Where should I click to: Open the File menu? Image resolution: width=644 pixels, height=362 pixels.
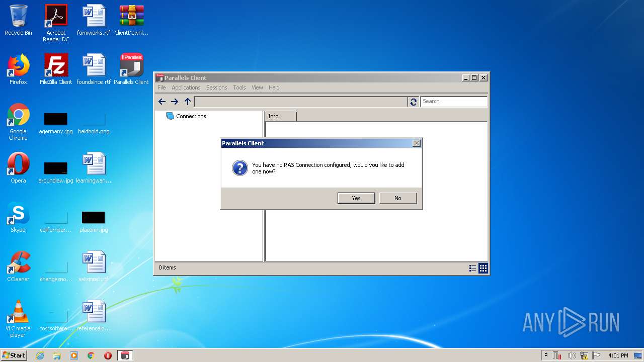[162, 87]
